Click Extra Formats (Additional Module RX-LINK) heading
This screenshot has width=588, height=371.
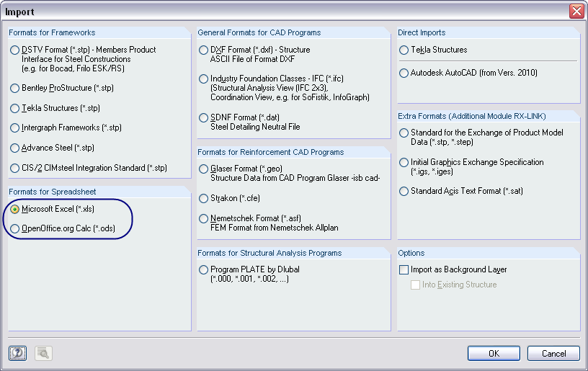(x=472, y=116)
